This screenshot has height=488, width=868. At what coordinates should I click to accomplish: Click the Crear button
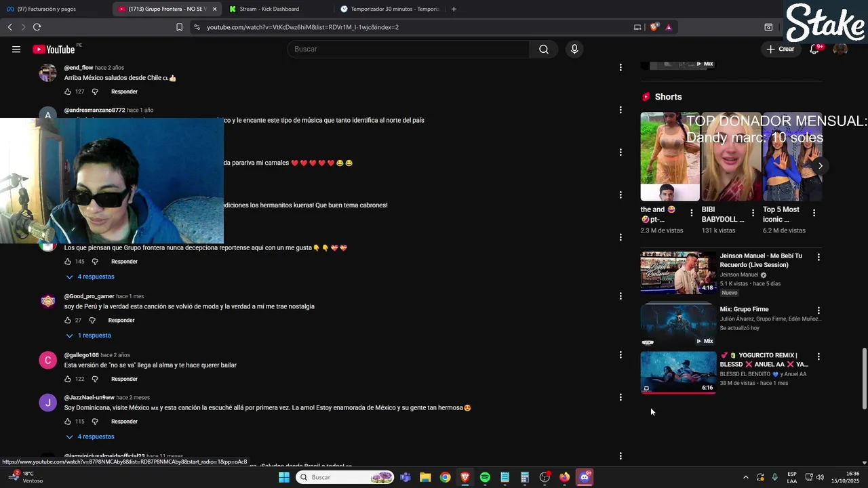(781, 49)
